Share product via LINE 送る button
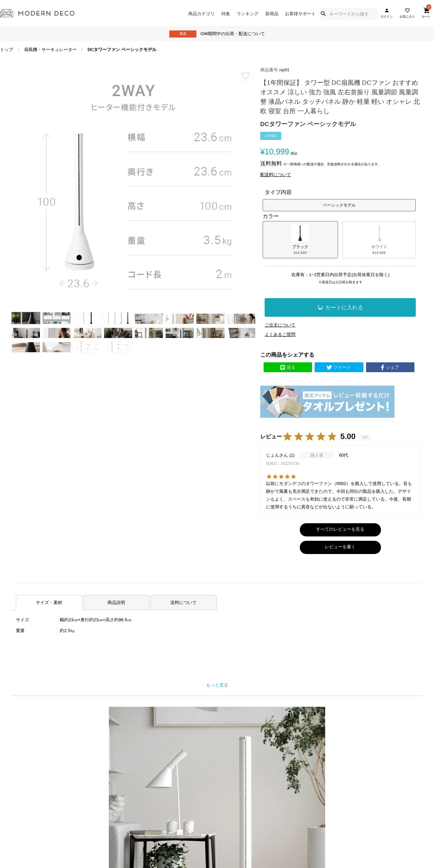This screenshot has height=868, width=434. [288, 367]
